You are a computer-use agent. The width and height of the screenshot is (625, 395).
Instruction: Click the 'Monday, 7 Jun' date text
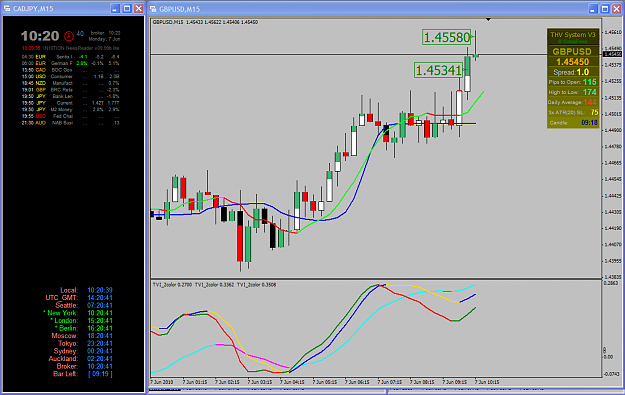coord(104,39)
